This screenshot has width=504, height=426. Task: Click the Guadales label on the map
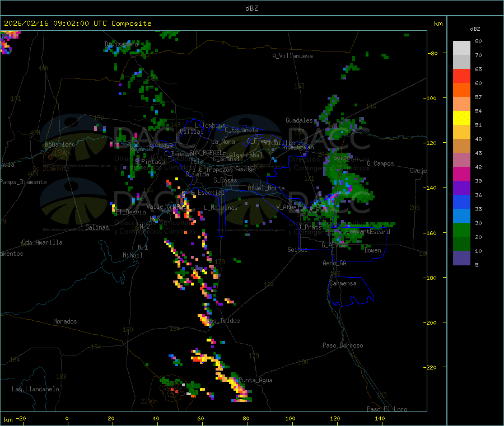tap(299, 120)
